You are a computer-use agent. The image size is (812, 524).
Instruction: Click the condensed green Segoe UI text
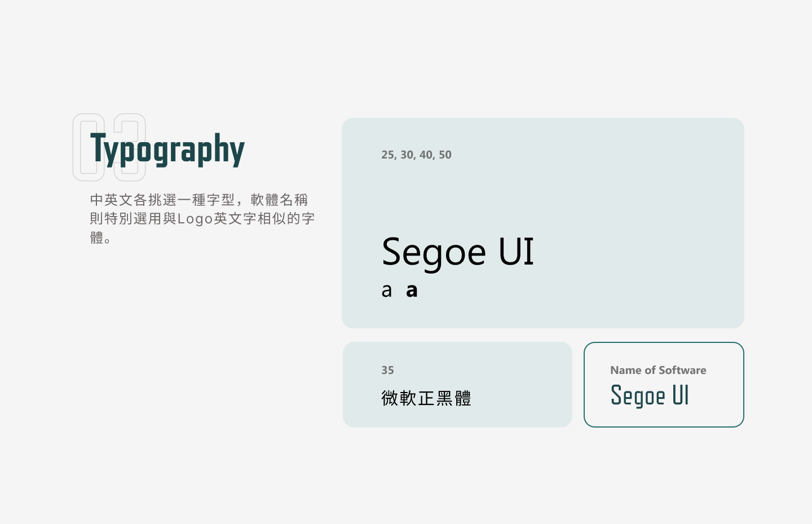click(x=650, y=396)
